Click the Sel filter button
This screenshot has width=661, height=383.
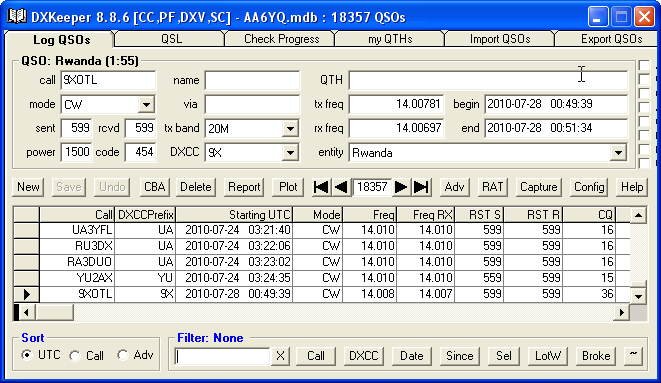[x=503, y=356]
